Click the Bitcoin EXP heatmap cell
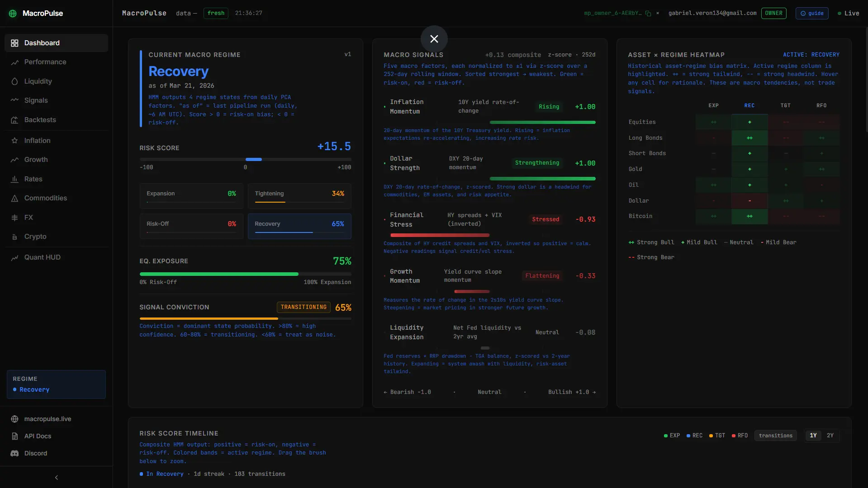The height and width of the screenshot is (488, 868). (713, 217)
